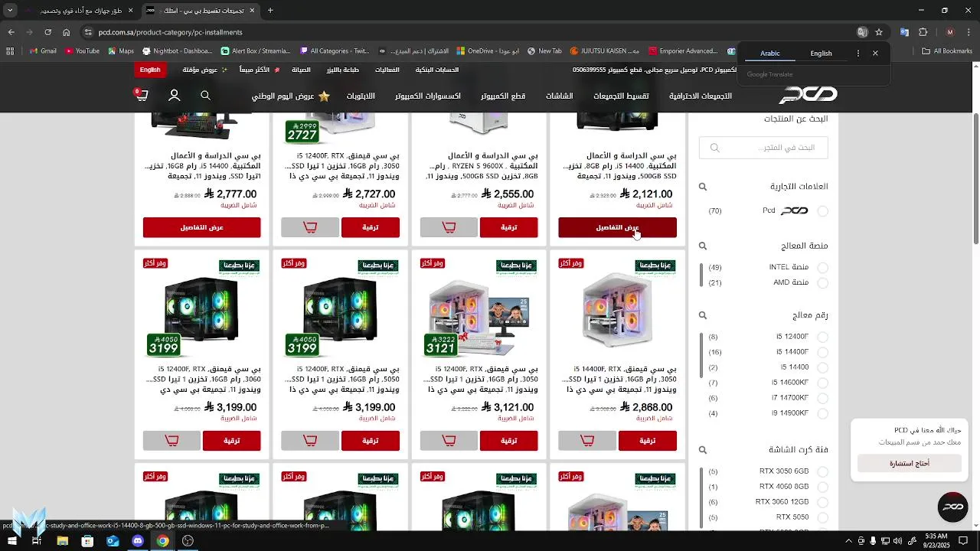Open the Chrome profile avatar

[950, 32]
